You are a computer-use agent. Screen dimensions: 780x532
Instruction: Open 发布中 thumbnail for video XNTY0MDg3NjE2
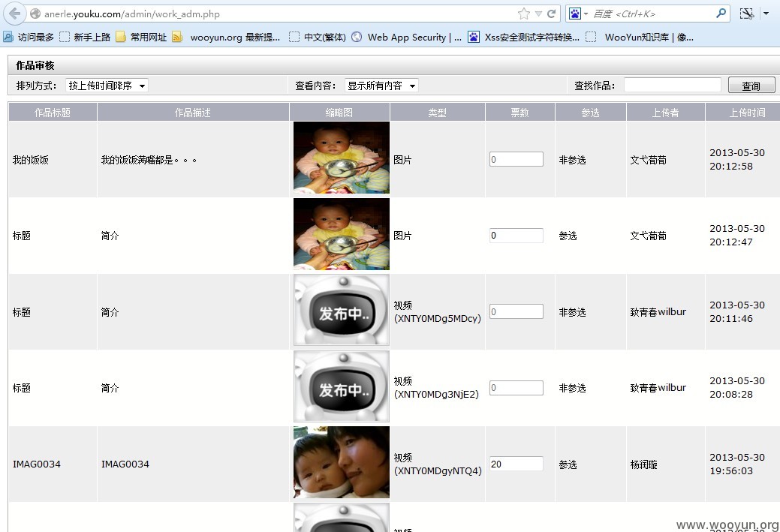(342, 386)
